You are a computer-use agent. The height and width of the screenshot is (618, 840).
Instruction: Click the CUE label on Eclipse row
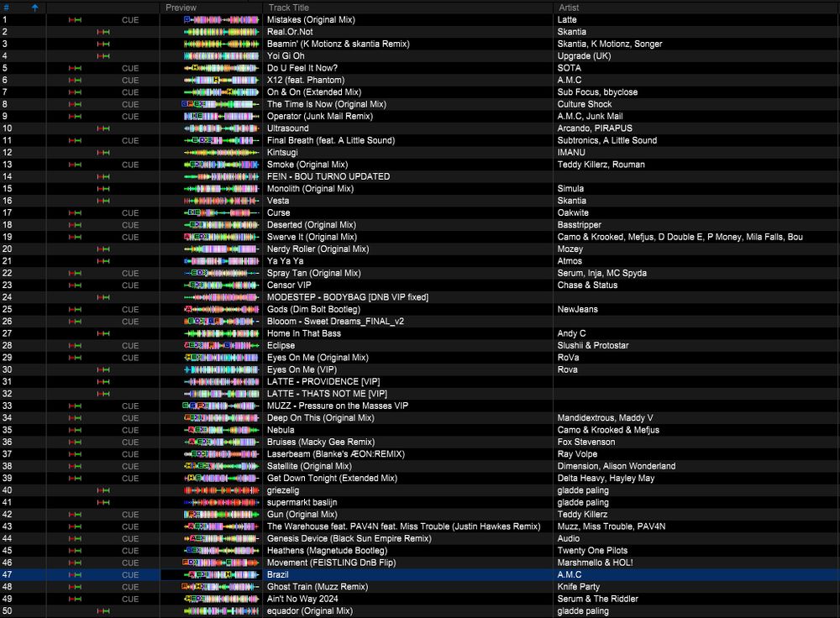coord(130,346)
